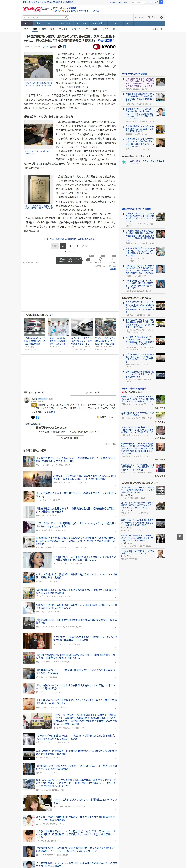This screenshot has width=186, height=868.
Task: Report the article via 記事に関する報告
Action: pos(31,262)
